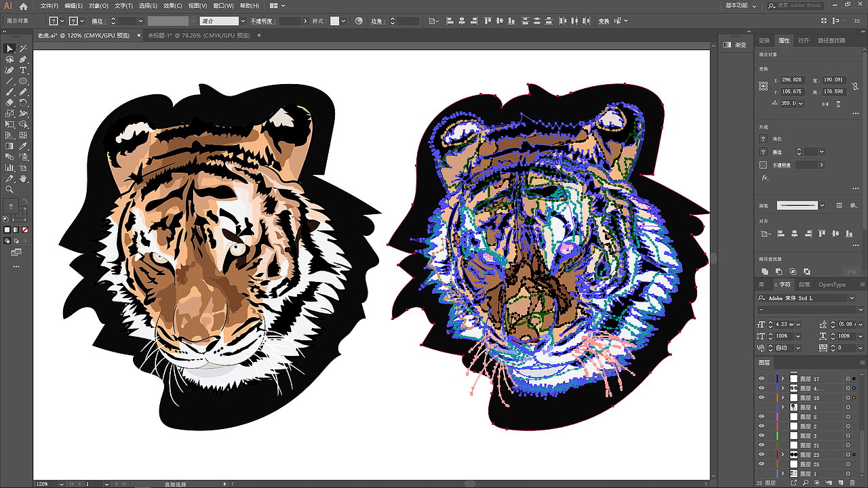Click the fx effects icon

pos(765,178)
